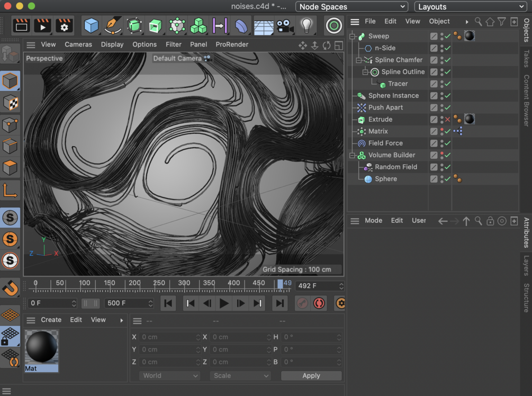Open the World coordinate system dropdown
This screenshot has width=532, height=396.
[x=169, y=375]
